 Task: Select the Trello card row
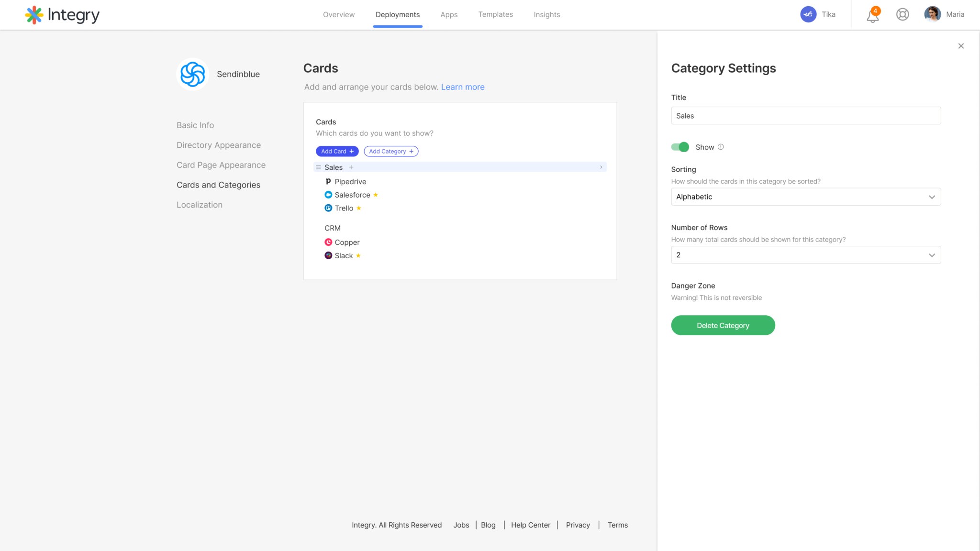tap(343, 208)
